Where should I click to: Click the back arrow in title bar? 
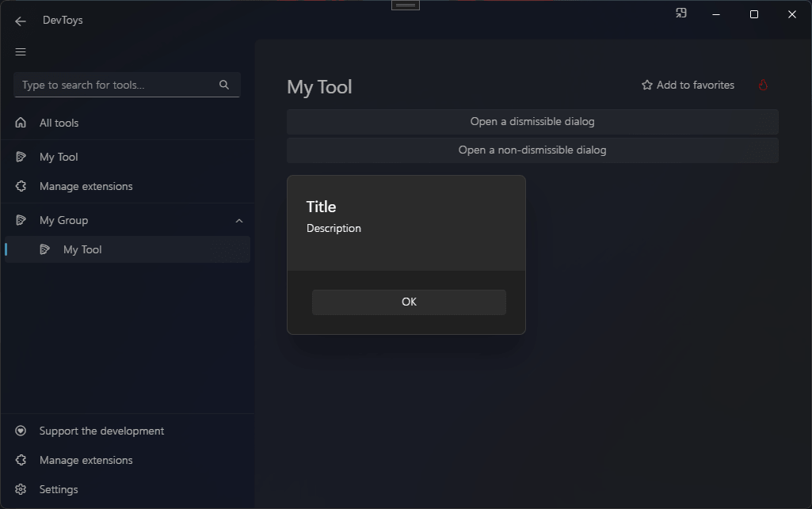coord(21,21)
